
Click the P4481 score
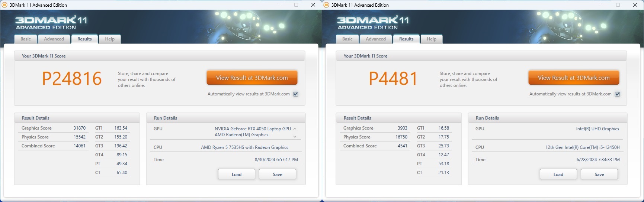[393, 78]
